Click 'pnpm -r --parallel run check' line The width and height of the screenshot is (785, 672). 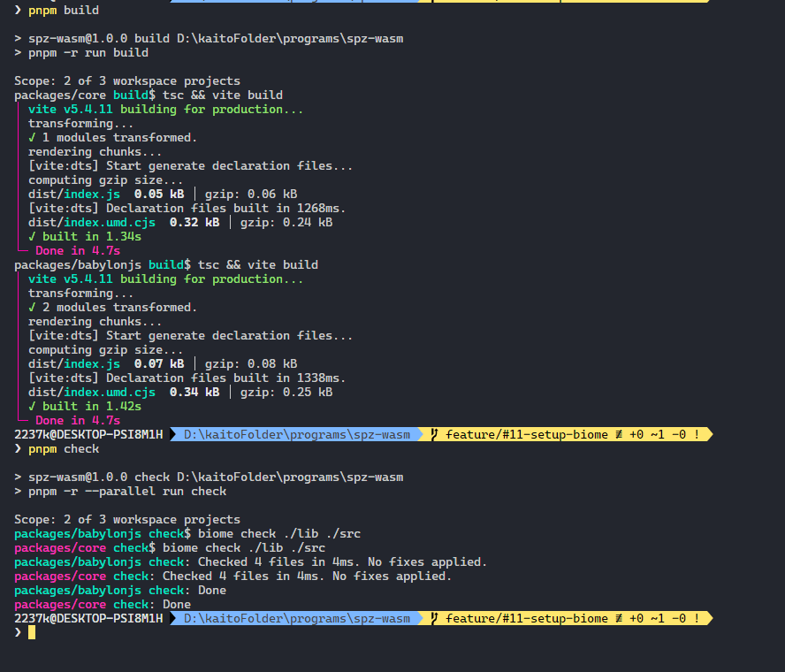120,492
